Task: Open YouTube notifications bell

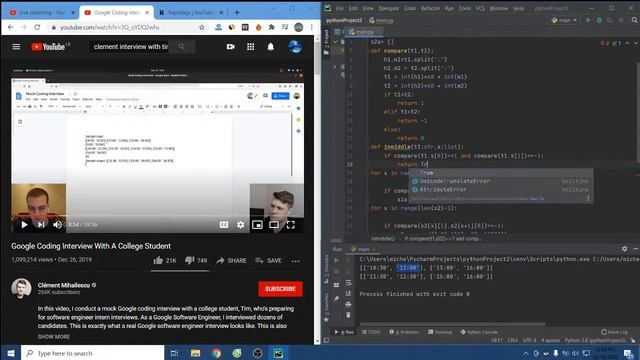Action: coord(271,47)
